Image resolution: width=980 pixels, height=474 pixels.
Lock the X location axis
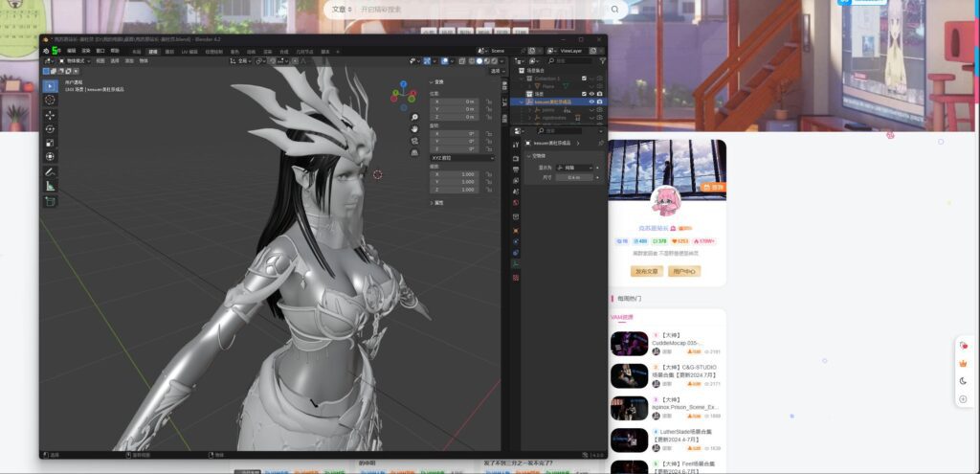click(489, 101)
